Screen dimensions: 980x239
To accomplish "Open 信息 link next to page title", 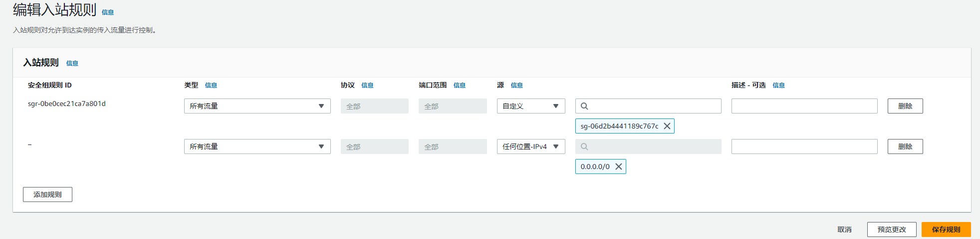I will point(108,12).
